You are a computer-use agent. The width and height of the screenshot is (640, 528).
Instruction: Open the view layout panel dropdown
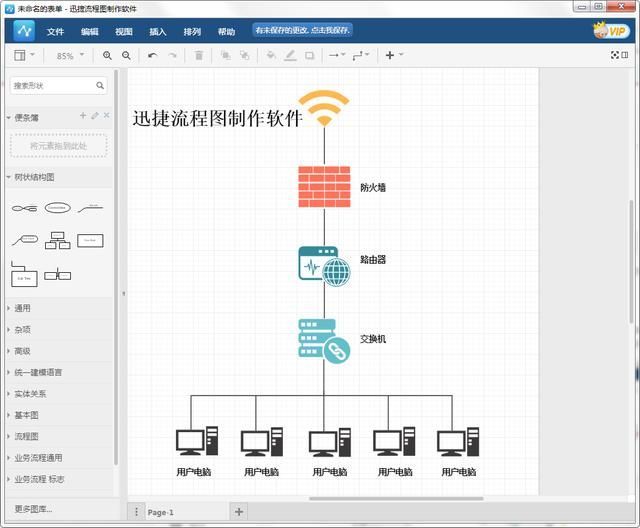24,55
